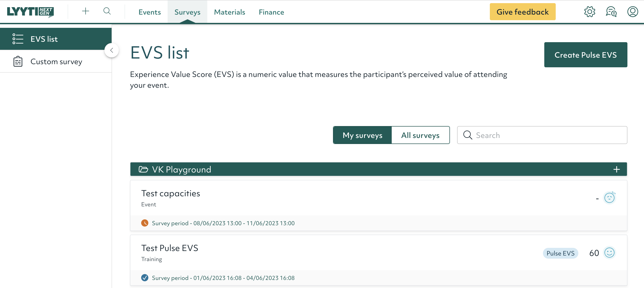This screenshot has width=644, height=288.
Task: Expand VK Playground with plus button
Action: click(616, 169)
